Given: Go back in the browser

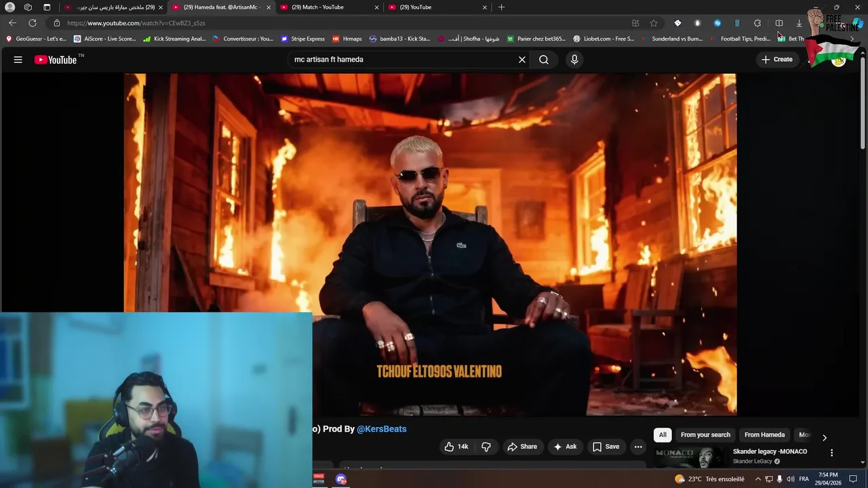Looking at the screenshot, I should tap(12, 23).
